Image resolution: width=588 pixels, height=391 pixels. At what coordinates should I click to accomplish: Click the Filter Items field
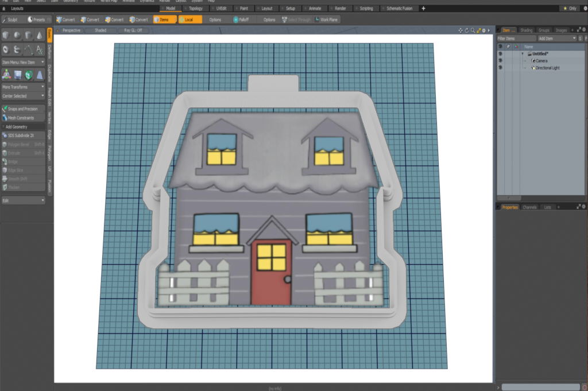(514, 38)
